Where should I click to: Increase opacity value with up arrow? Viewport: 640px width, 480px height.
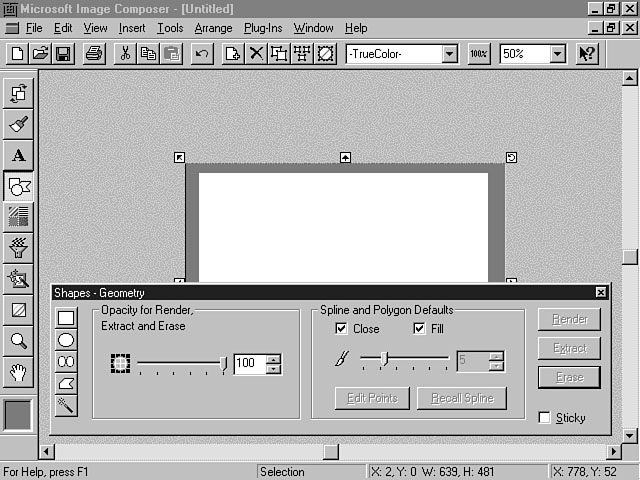click(273, 359)
